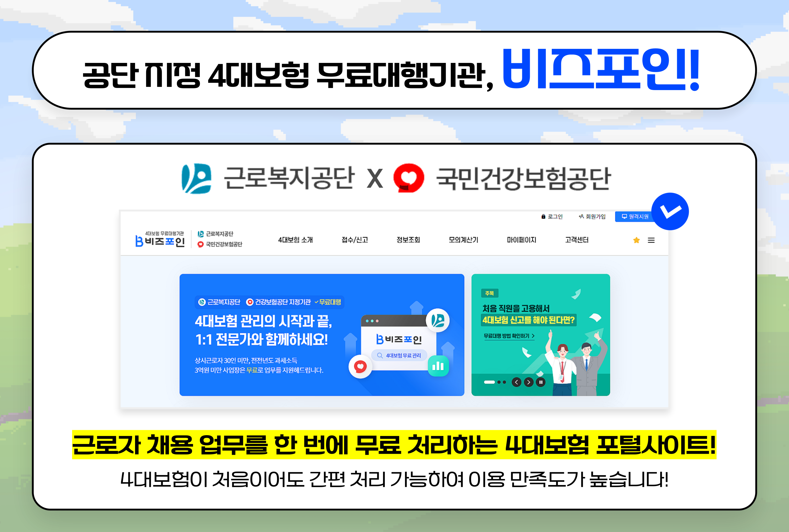The height and width of the screenshot is (532, 789).
Task: Select the third slide indicator dot
Action: pyautogui.click(x=504, y=382)
